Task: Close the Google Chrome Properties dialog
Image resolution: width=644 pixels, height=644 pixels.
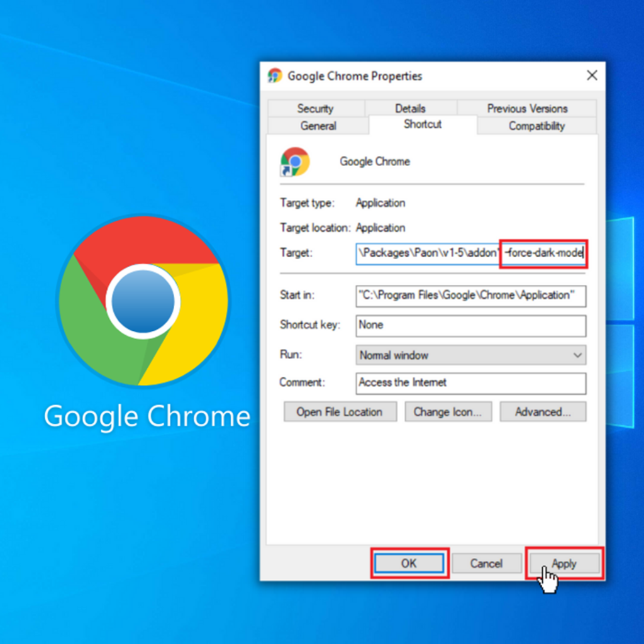Action: (x=592, y=75)
